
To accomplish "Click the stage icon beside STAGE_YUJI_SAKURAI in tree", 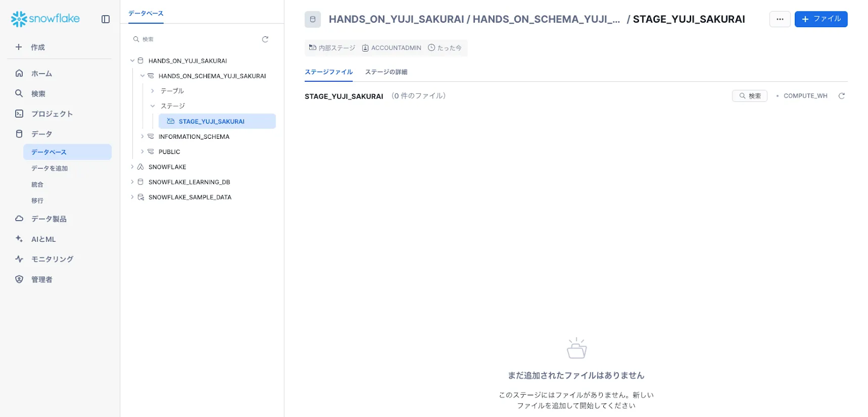I will tap(171, 121).
